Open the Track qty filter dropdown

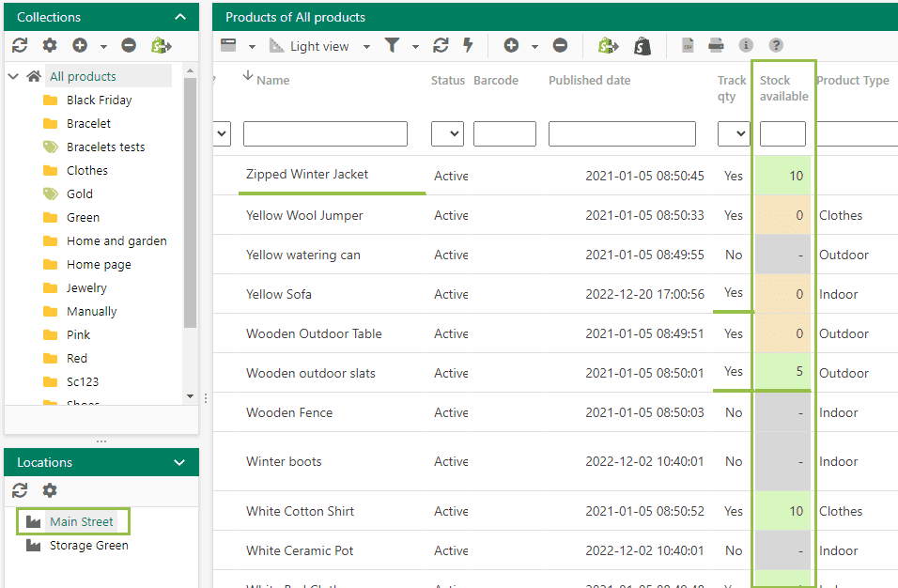(733, 134)
